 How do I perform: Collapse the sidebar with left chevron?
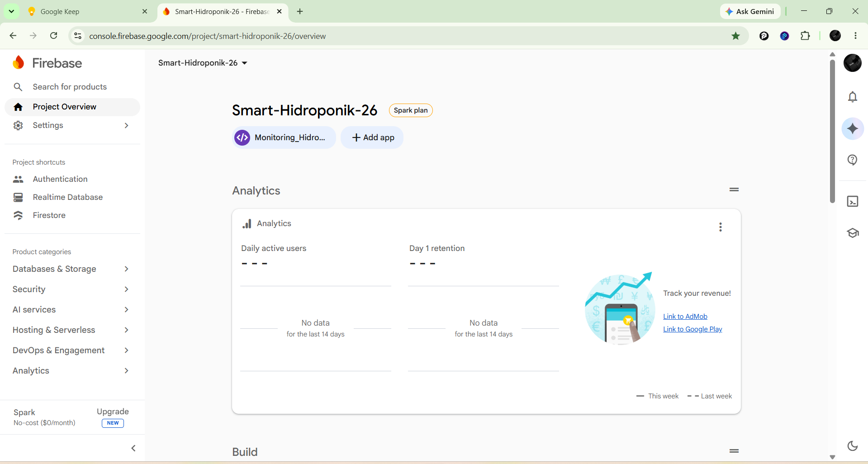click(x=133, y=448)
